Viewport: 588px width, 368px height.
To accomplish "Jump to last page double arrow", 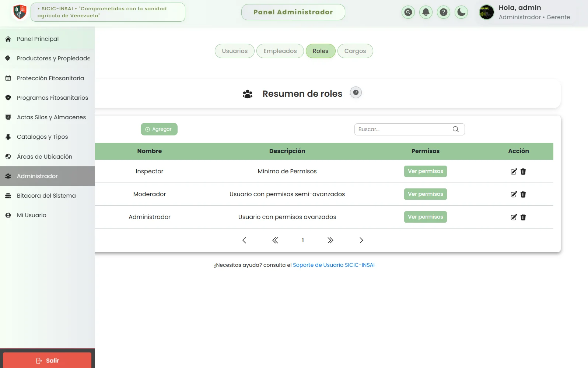I will 330,240.
